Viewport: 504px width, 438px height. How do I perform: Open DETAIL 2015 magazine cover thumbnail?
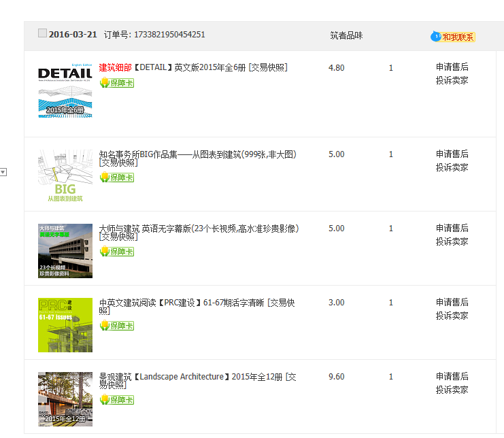65,90
